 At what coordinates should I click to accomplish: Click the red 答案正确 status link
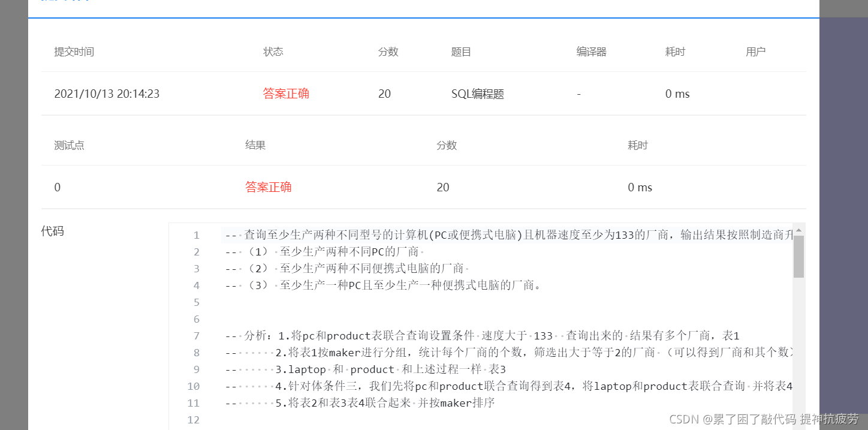(286, 94)
